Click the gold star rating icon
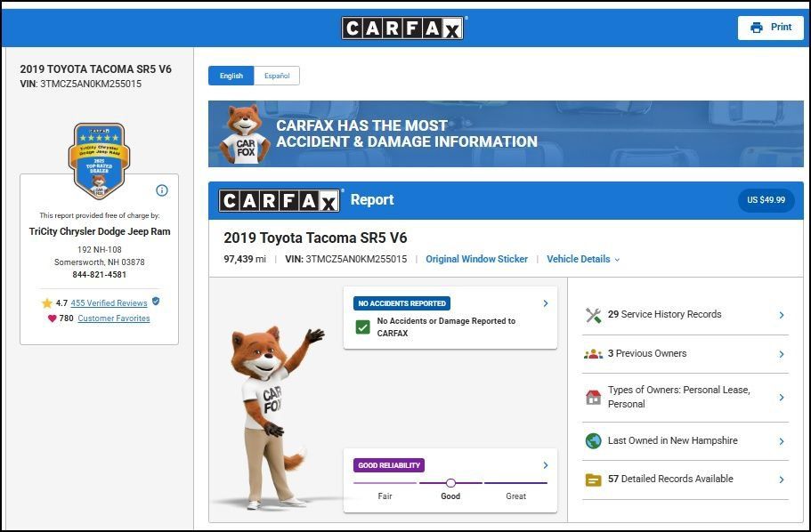This screenshot has width=811, height=532. click(x=47, y=303)
